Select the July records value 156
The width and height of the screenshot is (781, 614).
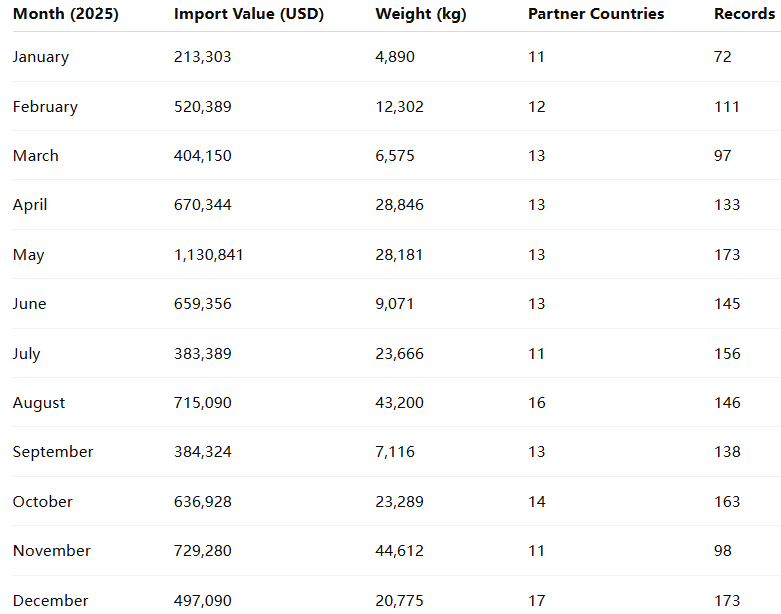coord(727,354)
